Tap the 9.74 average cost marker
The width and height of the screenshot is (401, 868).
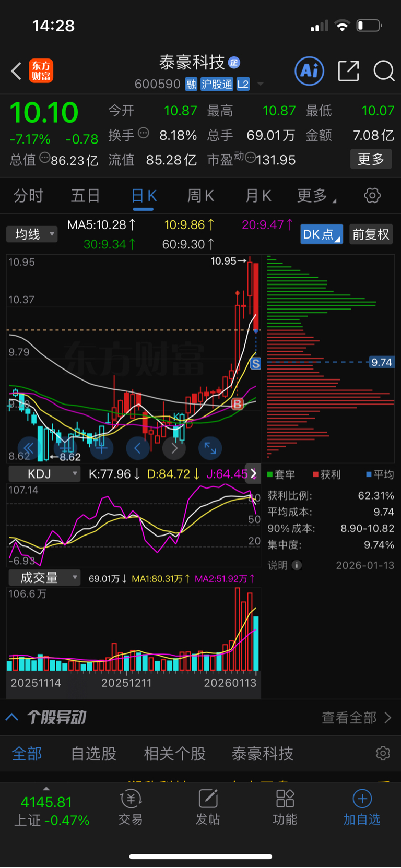coord(382,362)
